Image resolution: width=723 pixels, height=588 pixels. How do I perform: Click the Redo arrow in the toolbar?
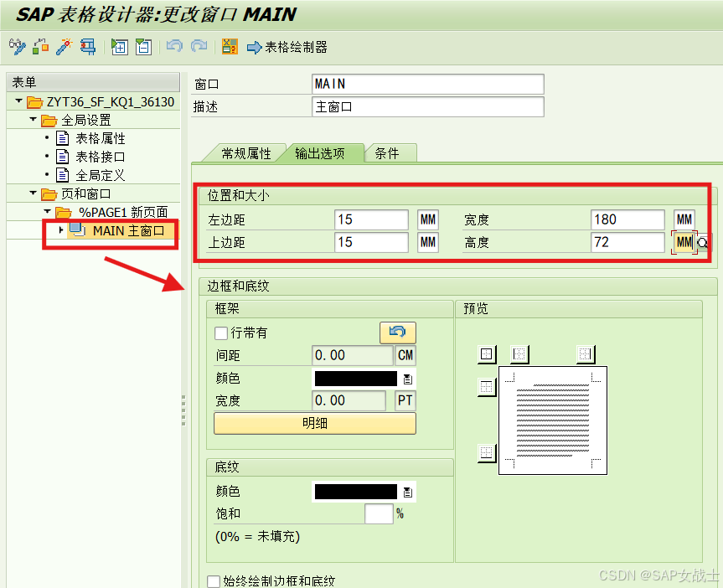click(x=199, y=46)
